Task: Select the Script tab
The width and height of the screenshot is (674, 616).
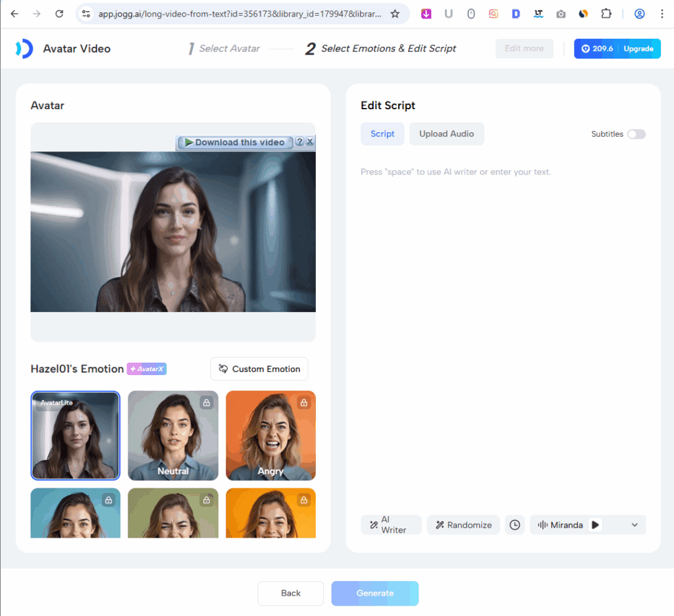Action: [x=382, y=134]
